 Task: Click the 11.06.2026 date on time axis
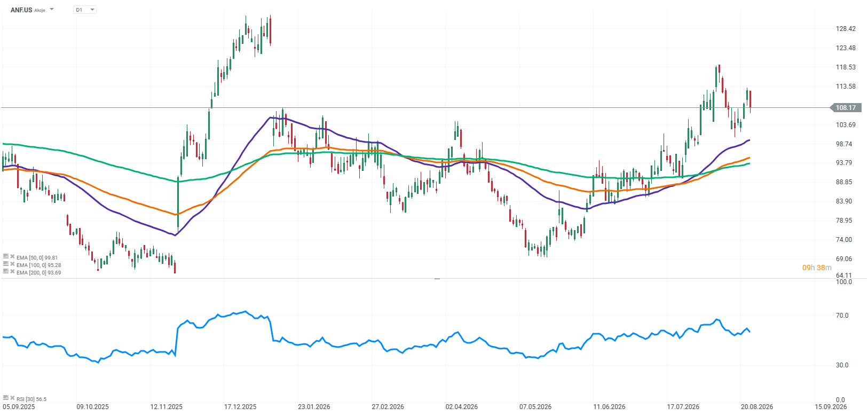pos(610,407)
